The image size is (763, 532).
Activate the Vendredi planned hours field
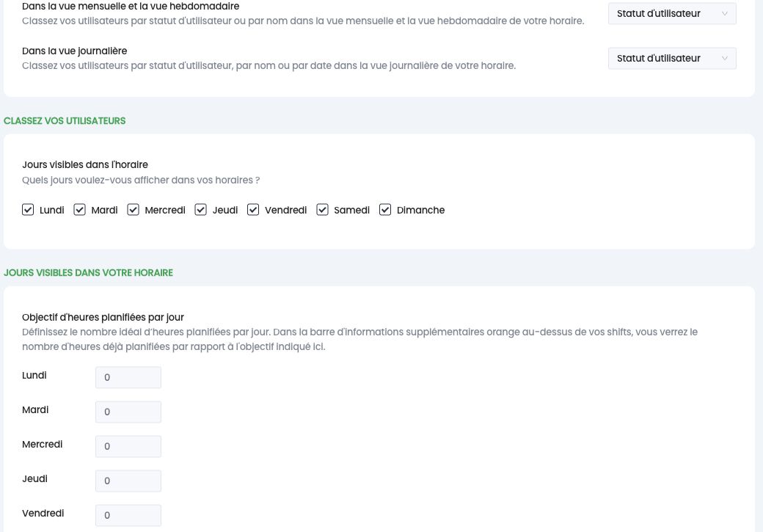click(128, 515)
